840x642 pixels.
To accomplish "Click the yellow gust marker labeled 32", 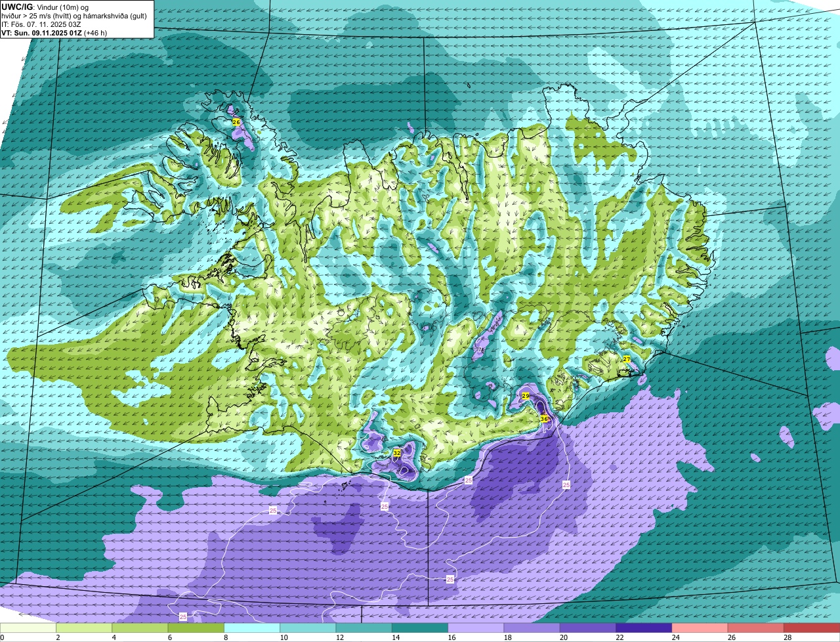I will pyautogui.click(x=396, y=453).
